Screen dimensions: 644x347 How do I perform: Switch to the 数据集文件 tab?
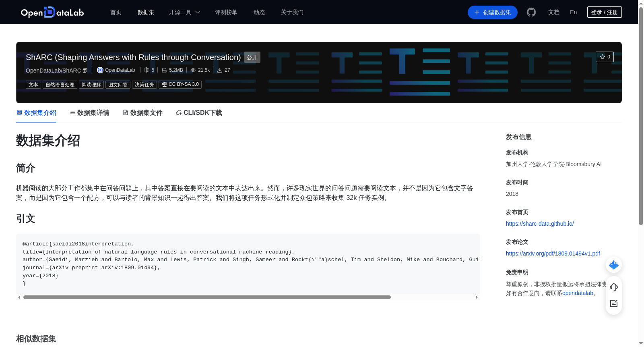142,113
